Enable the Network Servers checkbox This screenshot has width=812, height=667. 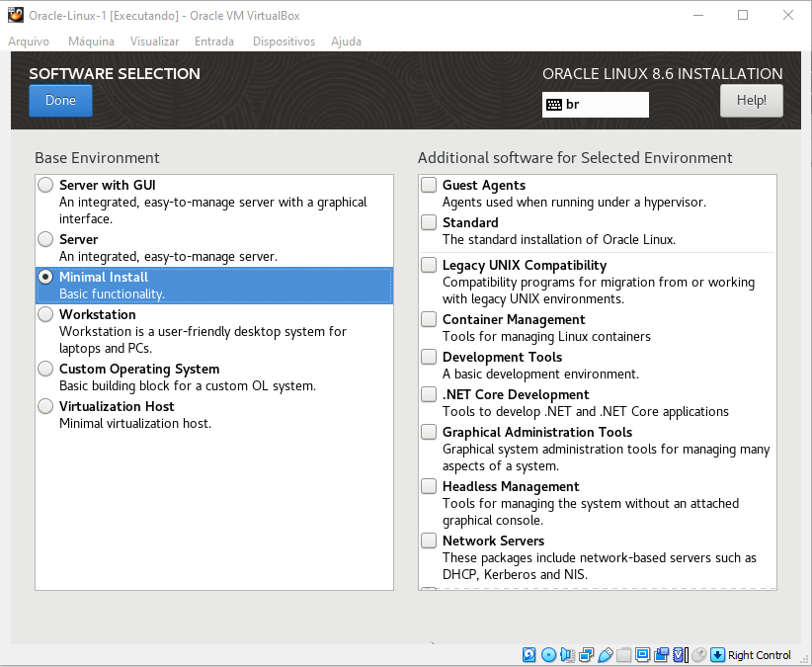click(x=429, y=541)
